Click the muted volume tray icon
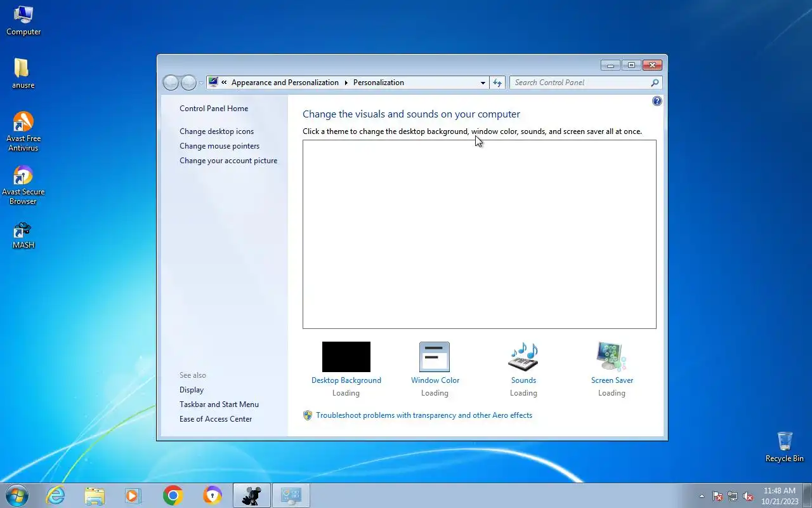Screen dimensions: 812x508 [748, 497]
